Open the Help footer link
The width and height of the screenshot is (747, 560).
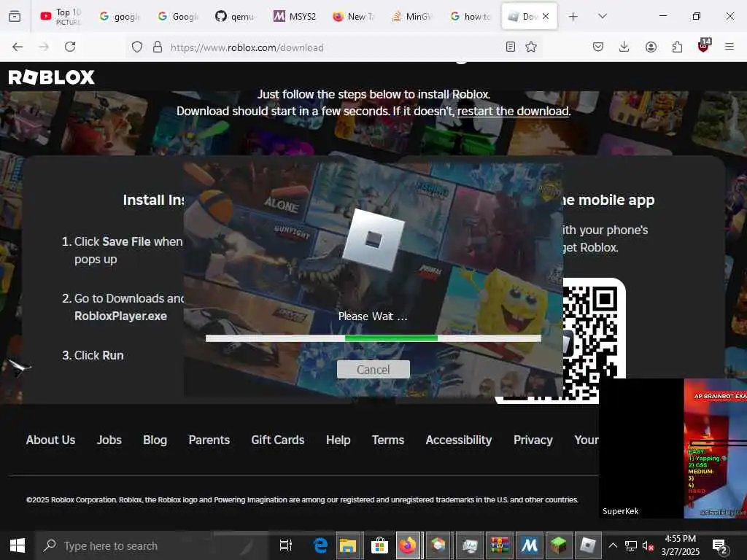pos(338,440)
